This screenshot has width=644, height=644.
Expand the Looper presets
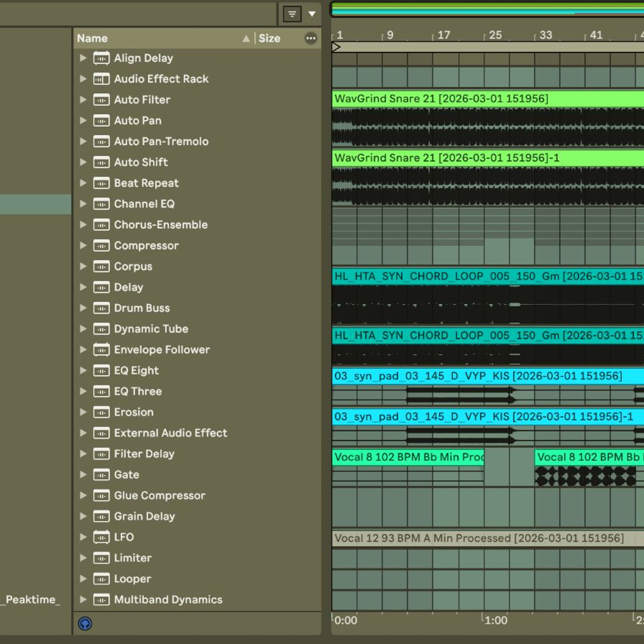click(x=83, y=579)
